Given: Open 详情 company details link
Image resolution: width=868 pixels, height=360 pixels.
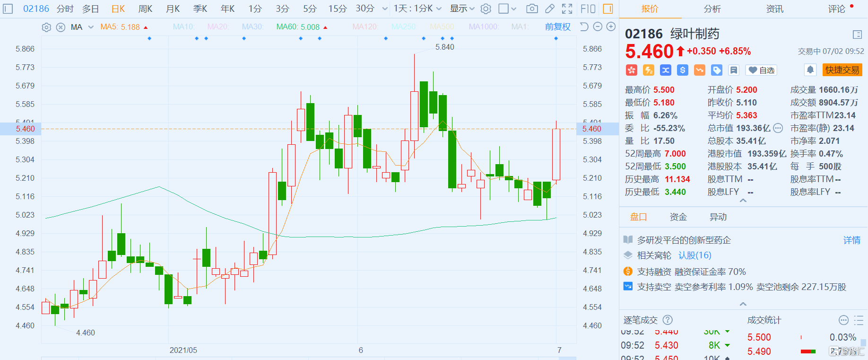Looking at the screenshot, I should point(852,240).
